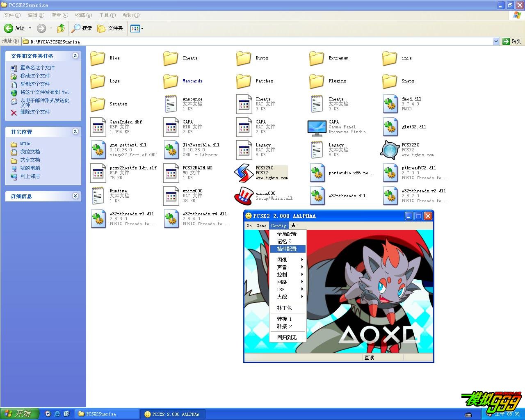Choose 回归到无 menu entry
Image resolution: width=525 pixels, height=420 pixels.
tap(288, 337)
